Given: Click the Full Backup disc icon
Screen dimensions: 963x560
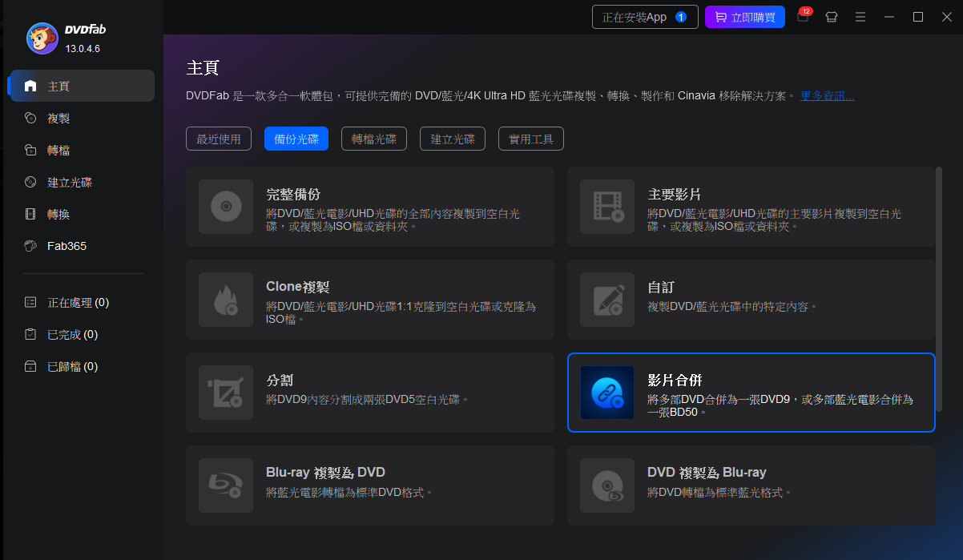Looking at the screenshot, I should (225, 207).
